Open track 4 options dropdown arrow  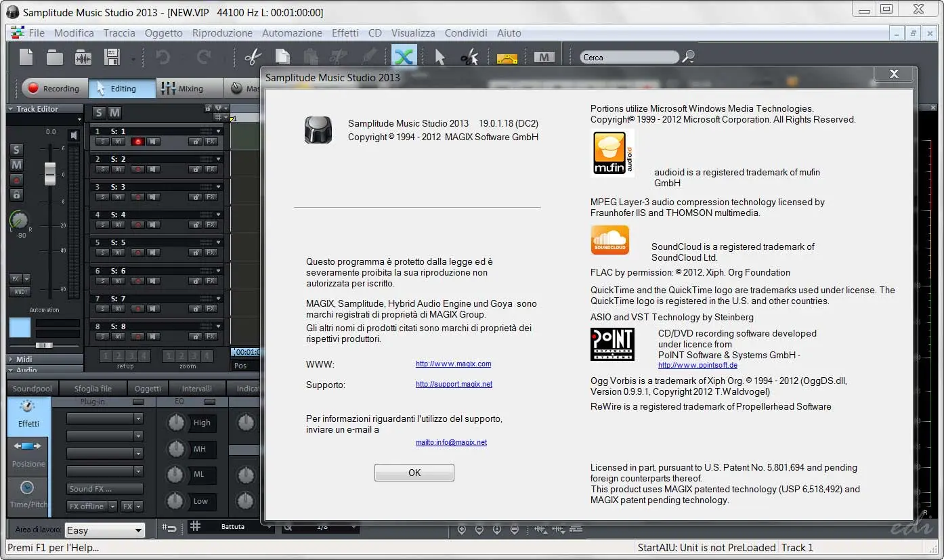[x=218, y=215]
